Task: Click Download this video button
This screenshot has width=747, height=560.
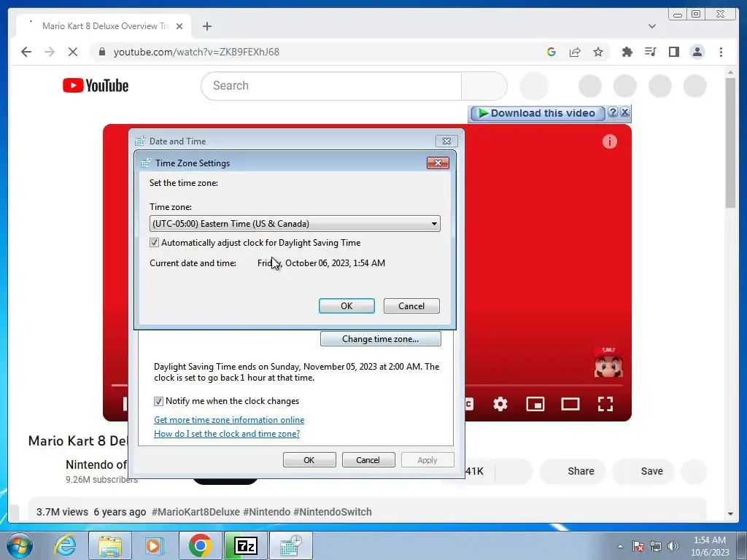Action: 538,113
